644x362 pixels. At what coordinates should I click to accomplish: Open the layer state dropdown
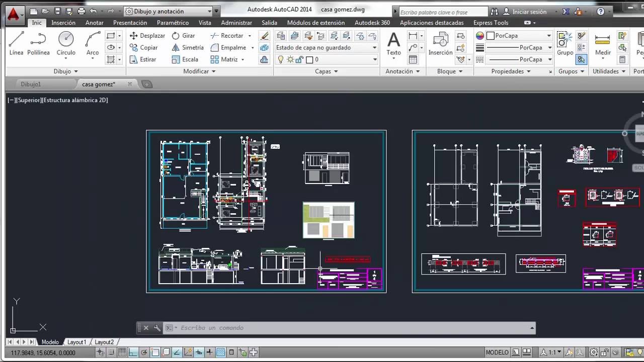(327, 47)
